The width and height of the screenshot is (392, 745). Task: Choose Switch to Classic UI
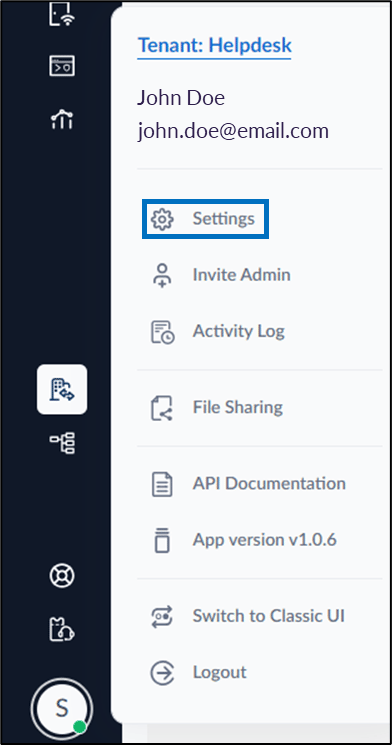(268, 616)
